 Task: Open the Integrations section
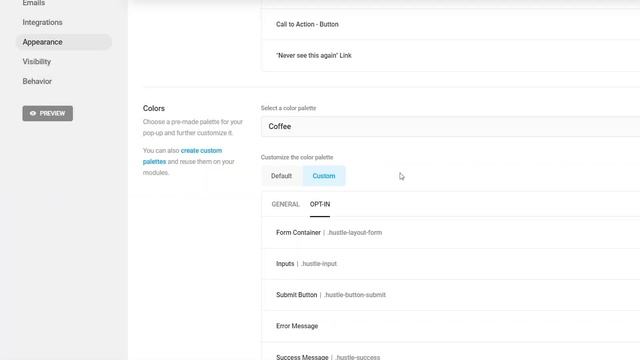[42, 22]
